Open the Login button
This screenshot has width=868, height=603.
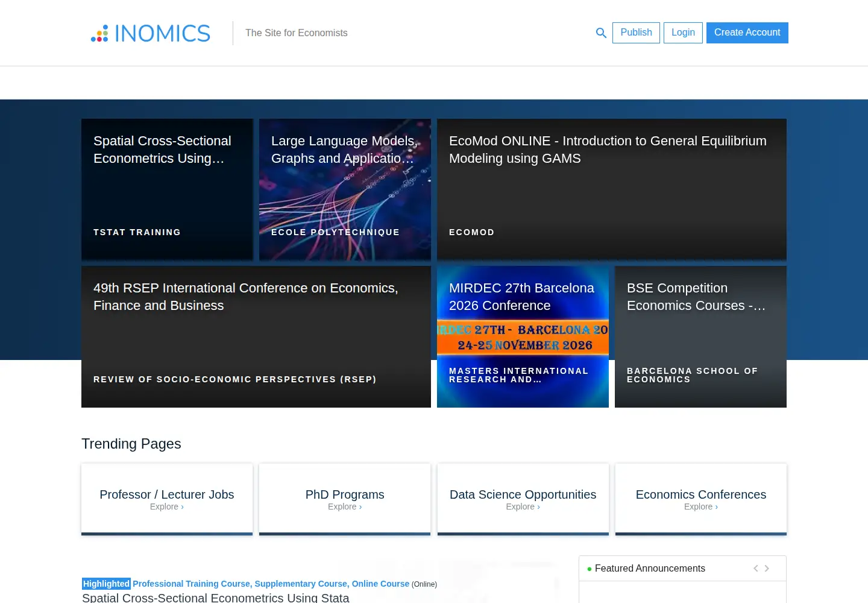coord(683,33)
